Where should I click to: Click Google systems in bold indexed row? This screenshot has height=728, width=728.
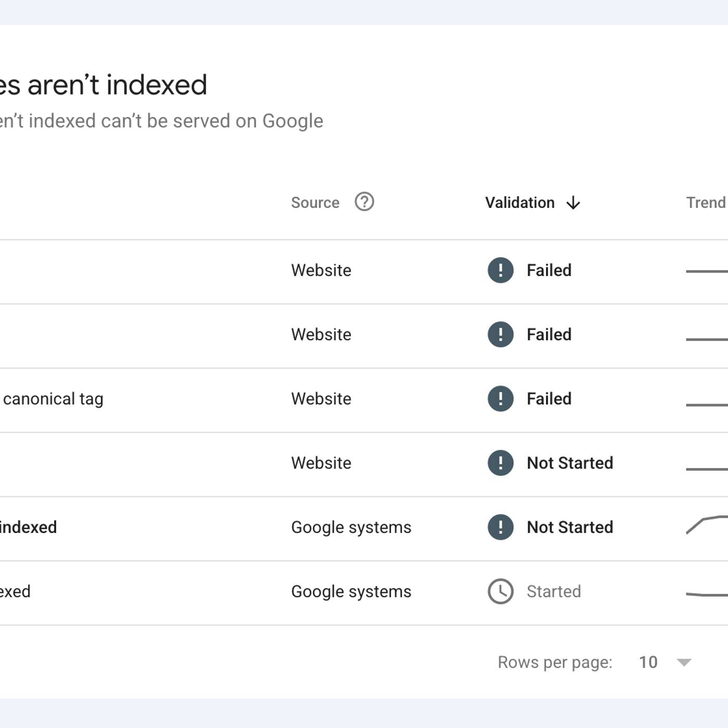pyautogui.click(x=351, y=527)
